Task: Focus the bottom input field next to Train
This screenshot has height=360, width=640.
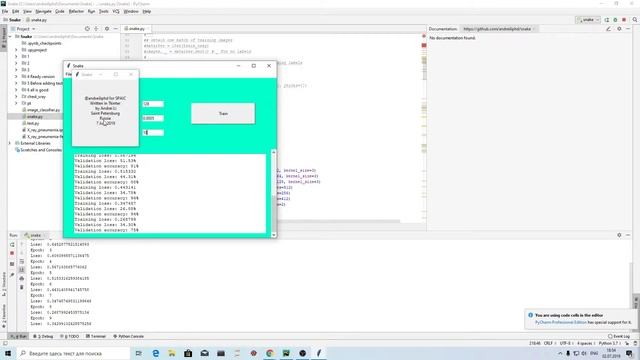Action: click(153, 133)
